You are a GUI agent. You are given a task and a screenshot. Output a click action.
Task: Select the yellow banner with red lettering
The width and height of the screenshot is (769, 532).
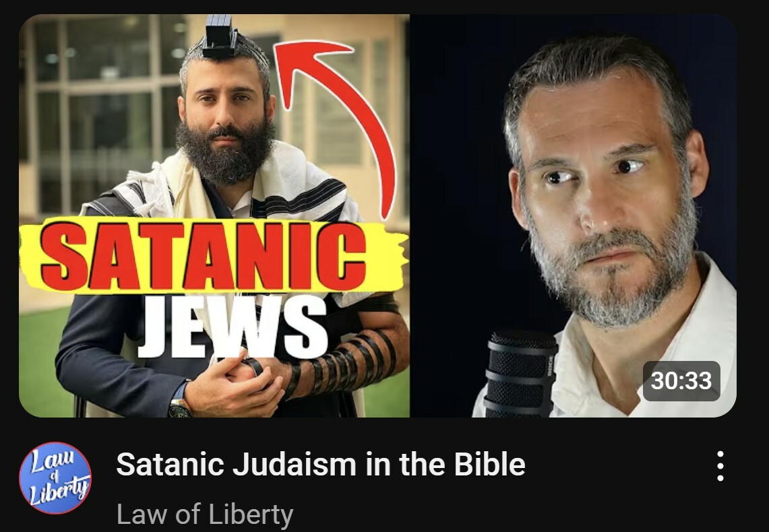pos(214,255)
